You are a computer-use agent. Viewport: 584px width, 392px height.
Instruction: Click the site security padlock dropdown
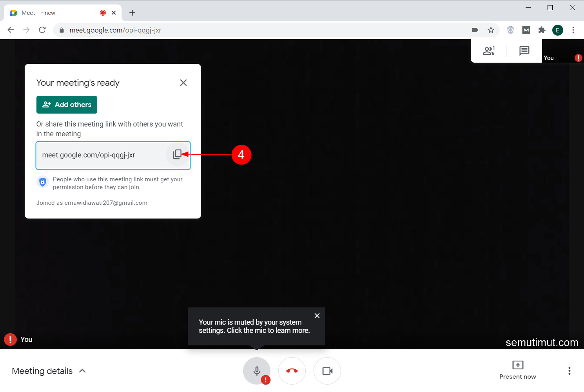pos(62,30)
